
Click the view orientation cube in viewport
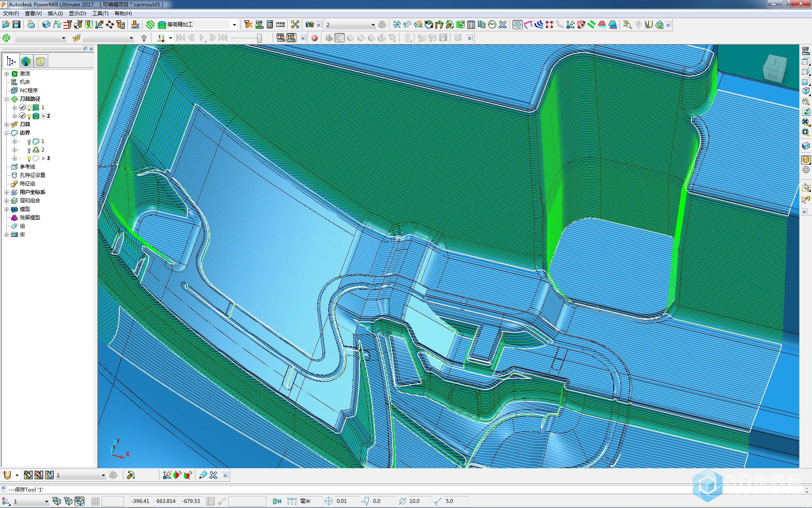(775, 68)
